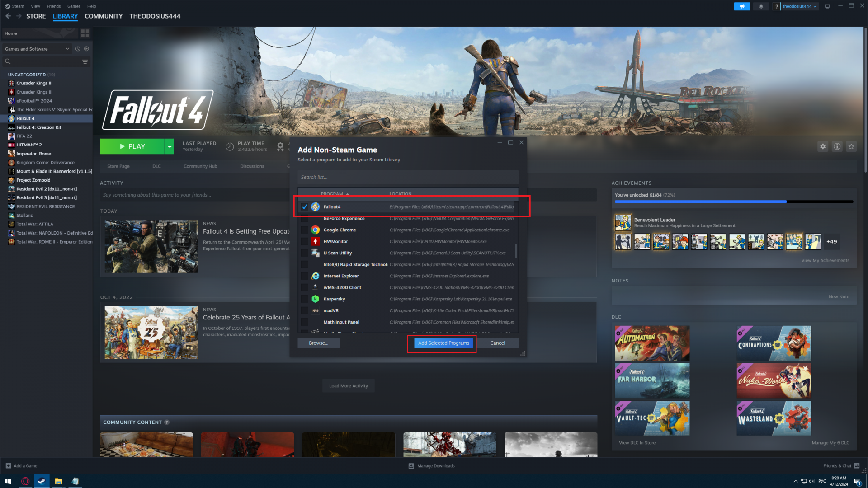Click the announcements megaphone icon

pyautogui.click(x=742, y=6)
